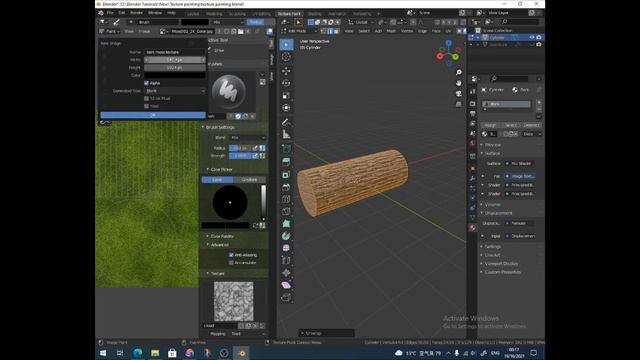Toggle Cylinder render camera icon in outliner

[x=539, y=37]
